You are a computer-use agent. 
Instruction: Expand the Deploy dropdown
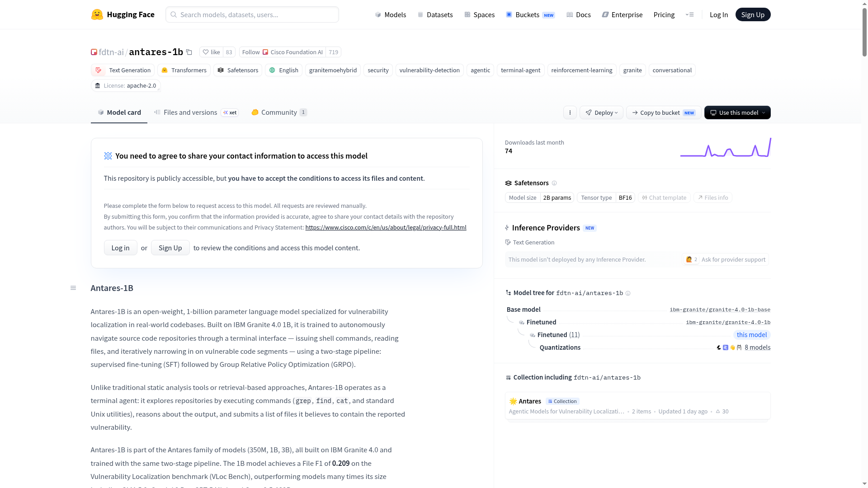coord(601,113)
